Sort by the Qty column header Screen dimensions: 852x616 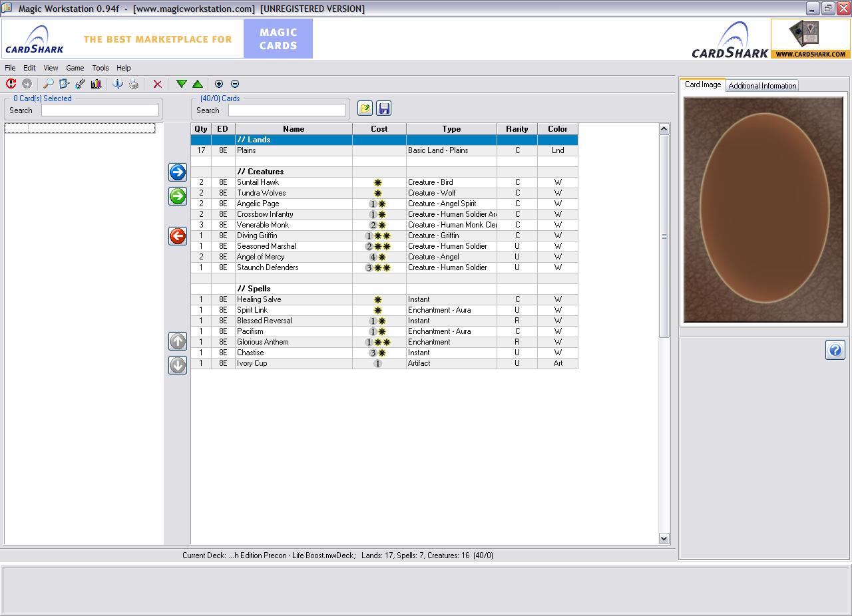coord(201,129)
